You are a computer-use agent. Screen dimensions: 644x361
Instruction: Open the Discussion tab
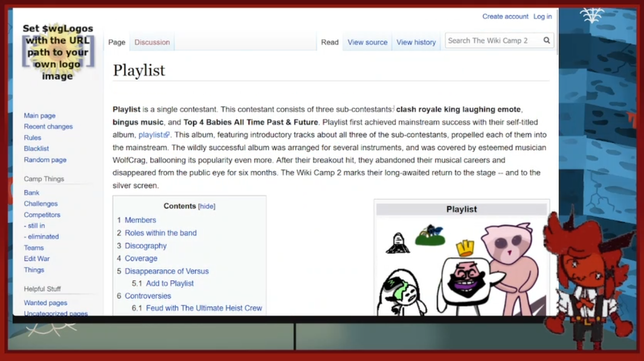[x=152, y=42]
